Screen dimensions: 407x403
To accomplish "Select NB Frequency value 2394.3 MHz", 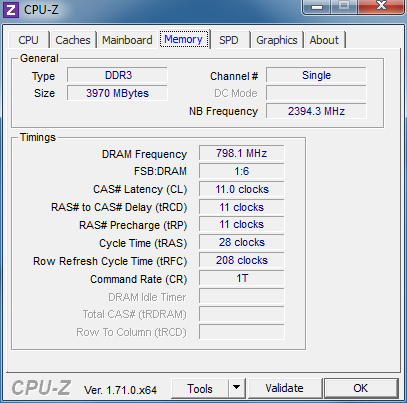I will click(316, 111).
